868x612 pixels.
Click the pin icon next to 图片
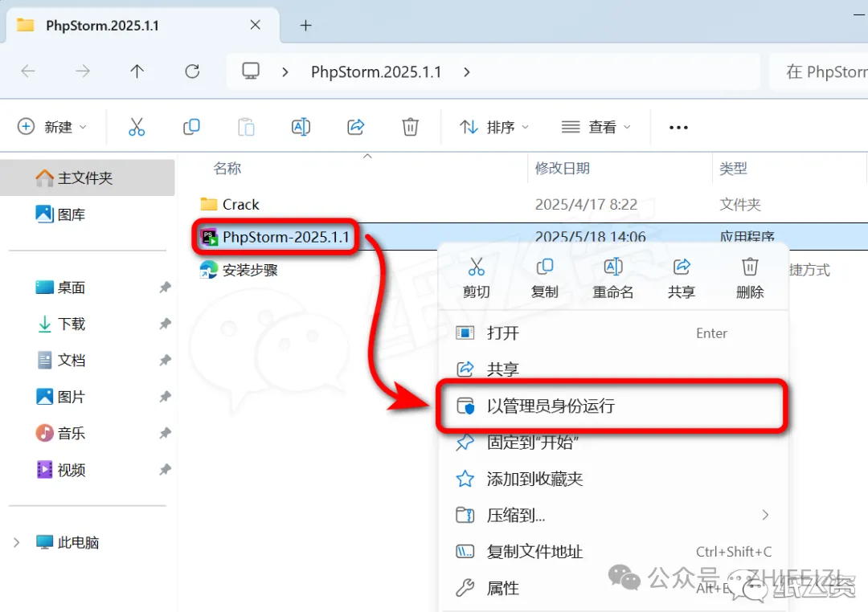click(165, 397)
